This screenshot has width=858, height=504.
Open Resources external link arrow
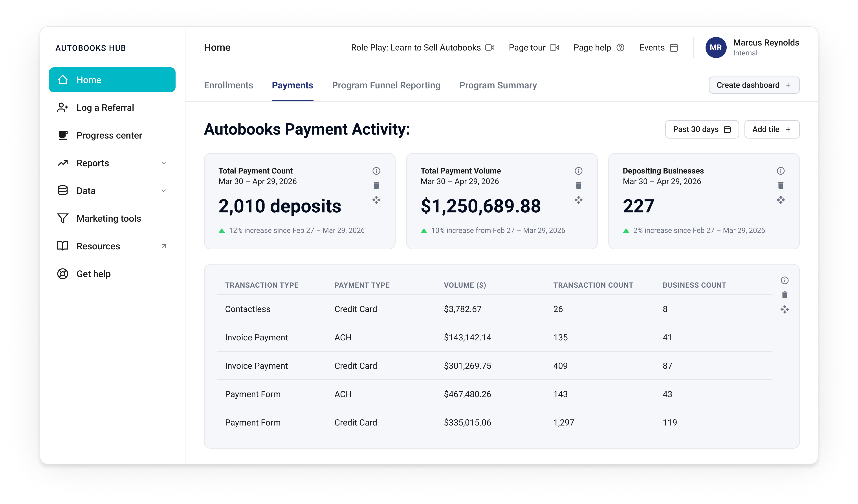164,246
